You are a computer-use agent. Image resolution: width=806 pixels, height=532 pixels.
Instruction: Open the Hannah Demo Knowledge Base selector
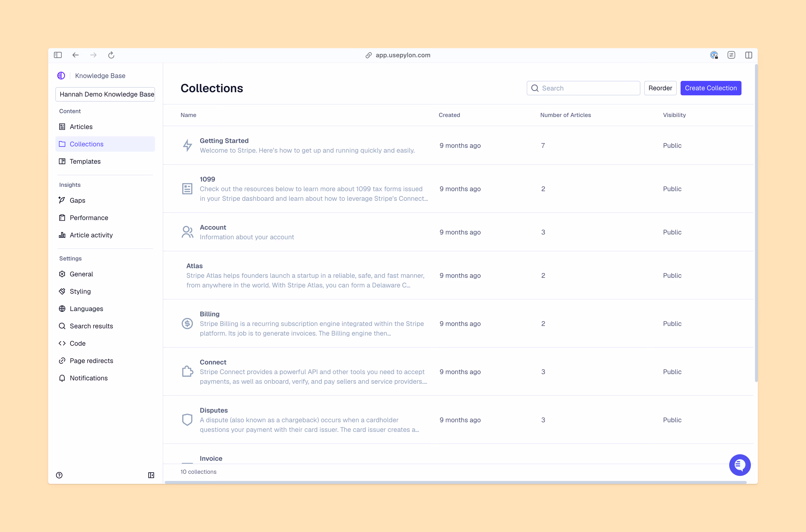[x=105, y=94]
